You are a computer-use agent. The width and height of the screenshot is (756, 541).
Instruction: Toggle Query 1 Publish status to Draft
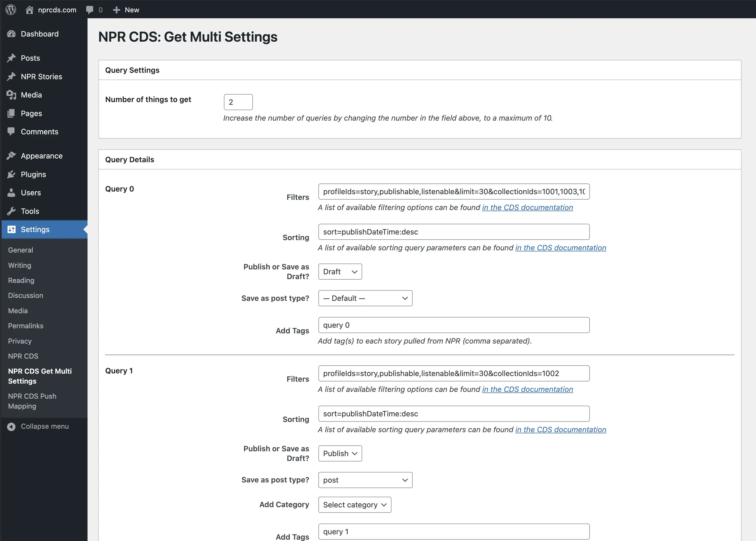[340, 453]
